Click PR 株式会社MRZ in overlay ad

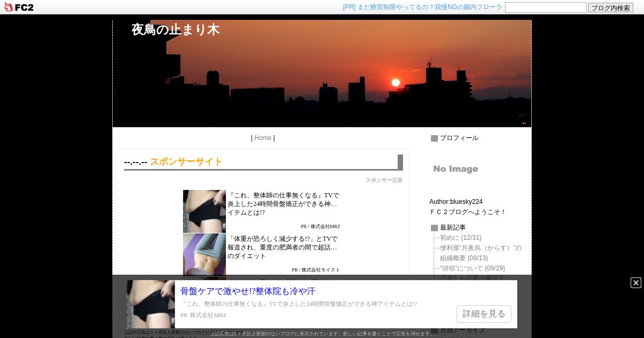pyautogui.click(x=203, y=315)
